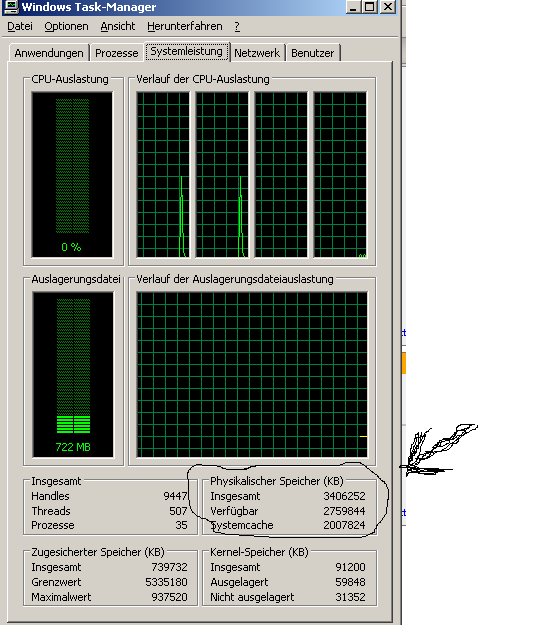Click the Verfügbar label
The width and height of the screenshot is (534, 625).
point(234,511)
